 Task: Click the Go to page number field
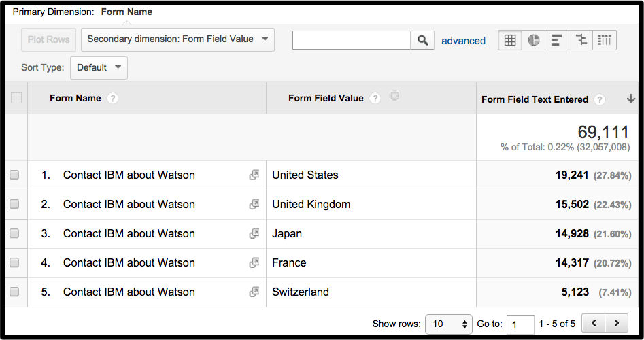point(520,325)
